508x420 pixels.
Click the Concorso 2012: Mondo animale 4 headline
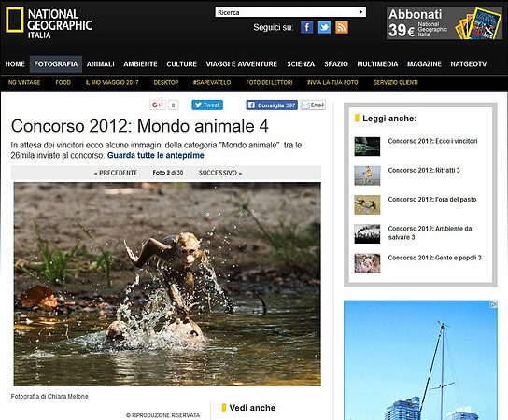140,126
